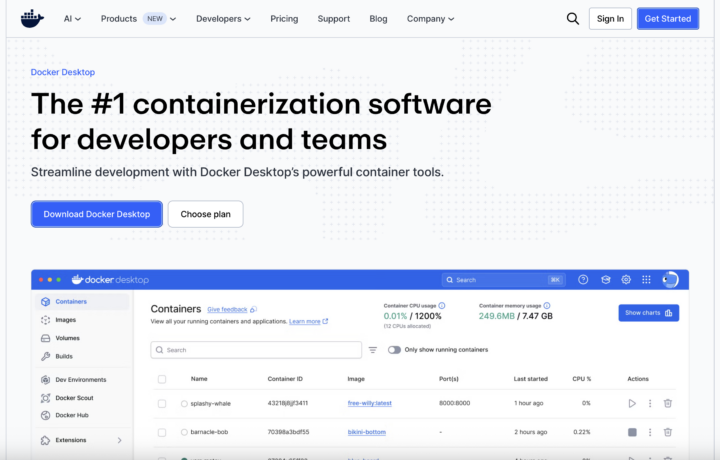
Task: Expand the Extensions chevron in sidebar
Action: point(119,440)
